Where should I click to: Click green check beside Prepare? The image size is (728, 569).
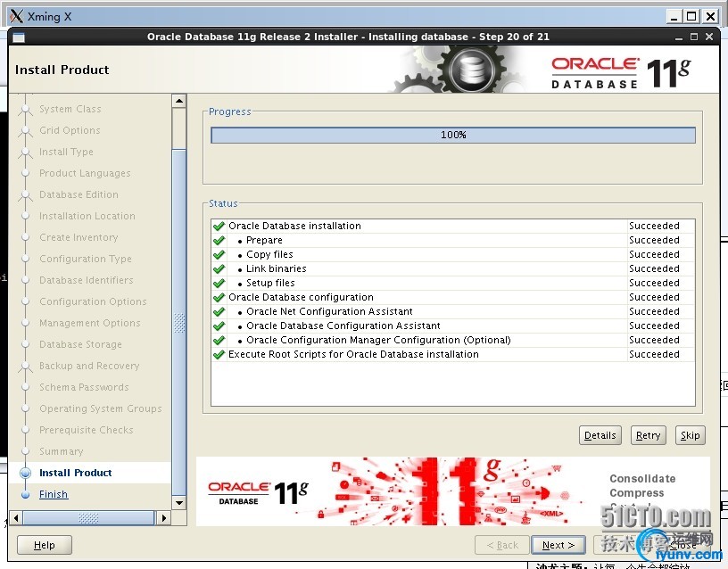219,241
